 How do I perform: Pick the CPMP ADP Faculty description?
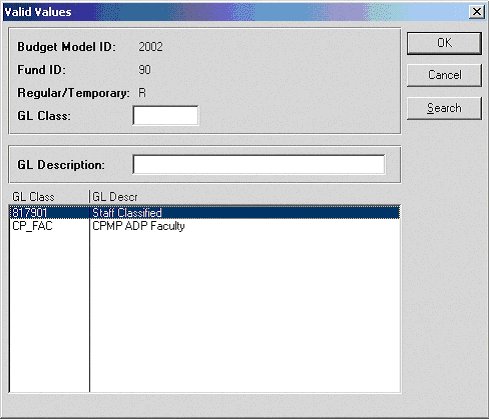tap(138, 226)
